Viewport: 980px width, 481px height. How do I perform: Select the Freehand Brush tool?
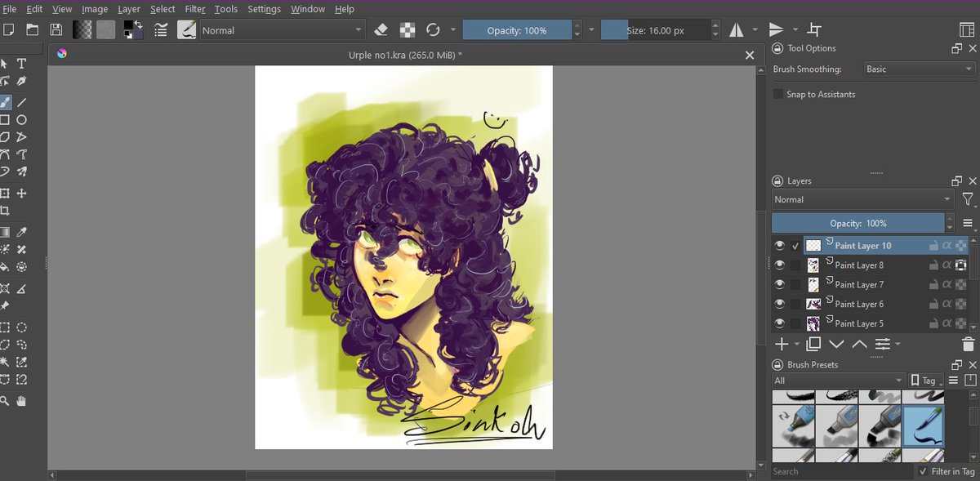[x=5, y=102]
